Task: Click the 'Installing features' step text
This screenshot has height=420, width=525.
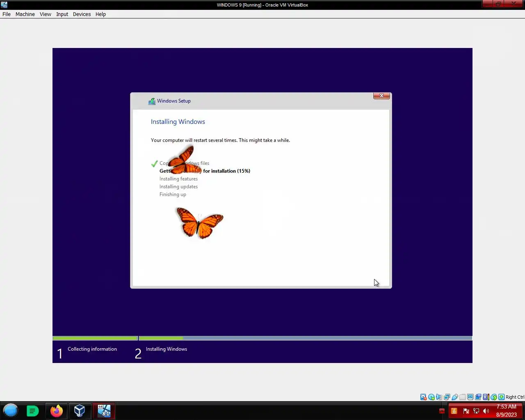Action: (178, 179)
